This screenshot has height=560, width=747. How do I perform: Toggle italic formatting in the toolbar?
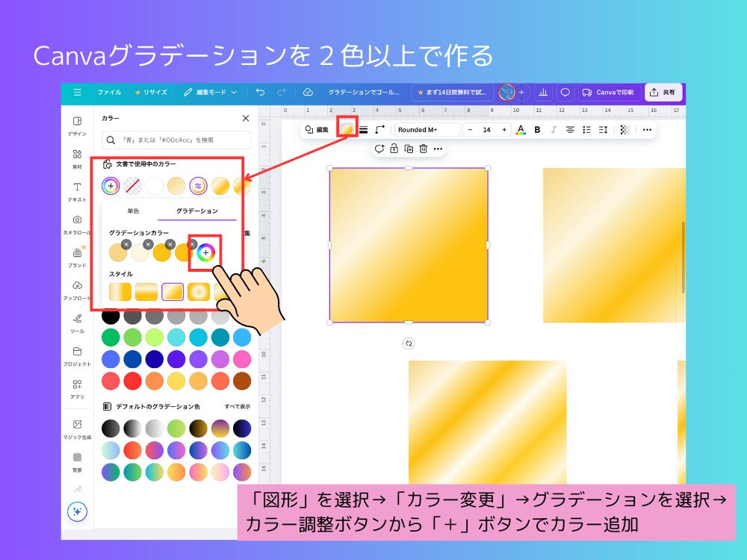554,130
